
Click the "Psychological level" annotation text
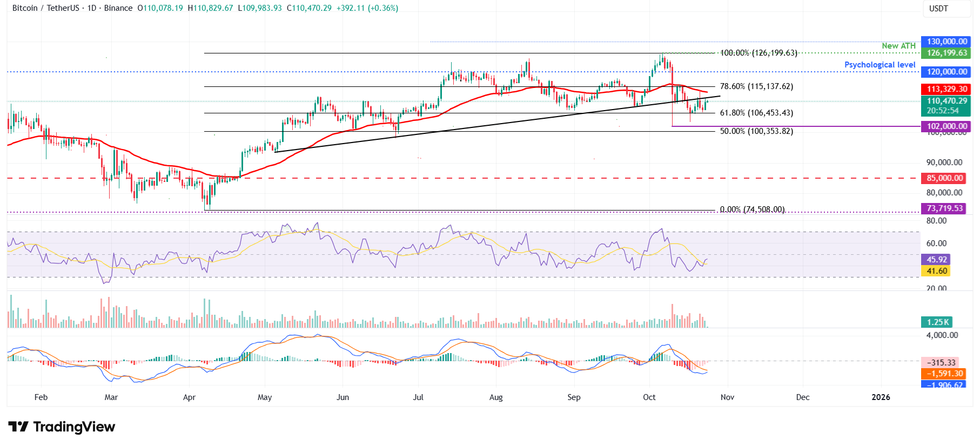tap(880, 65)
